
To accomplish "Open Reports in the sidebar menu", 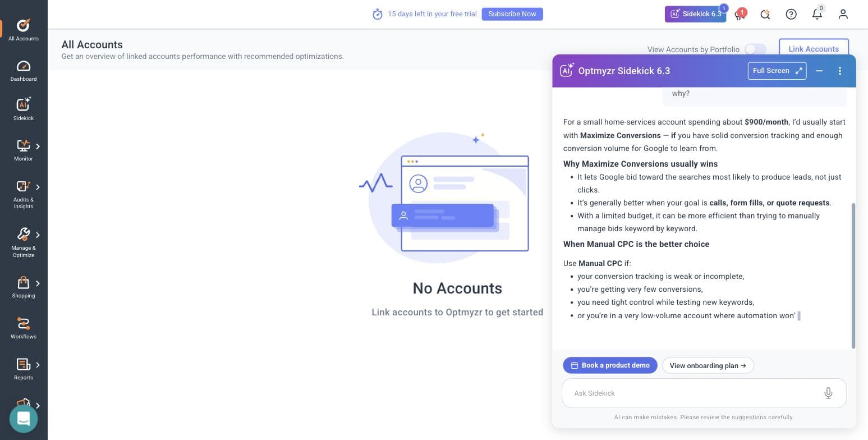I will [24, 369].
